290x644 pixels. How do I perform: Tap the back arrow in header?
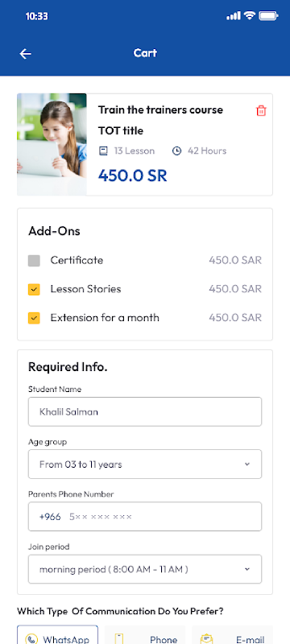26,54
